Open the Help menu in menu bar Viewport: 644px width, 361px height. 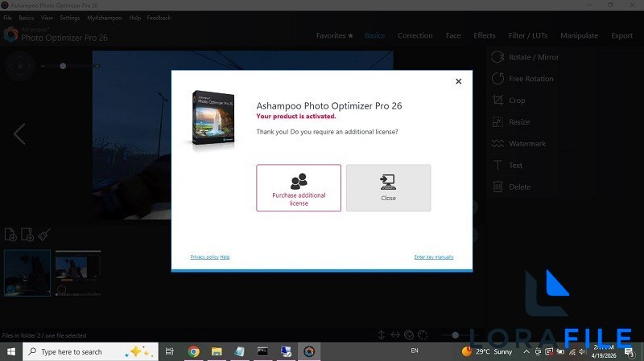click(134, 18)
